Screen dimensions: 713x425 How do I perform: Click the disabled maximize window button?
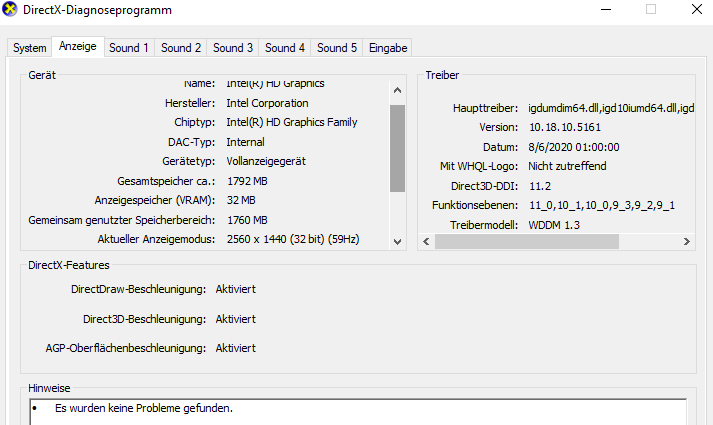651,9
